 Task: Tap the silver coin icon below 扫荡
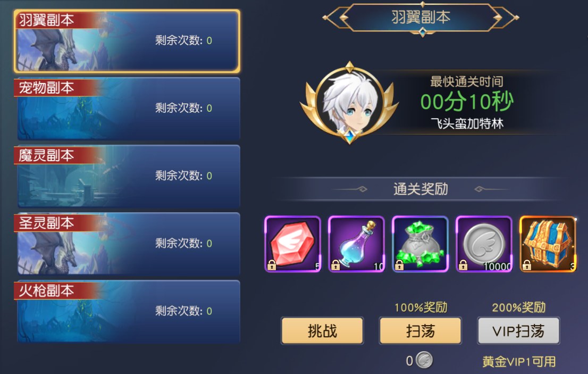pos(424,361)
